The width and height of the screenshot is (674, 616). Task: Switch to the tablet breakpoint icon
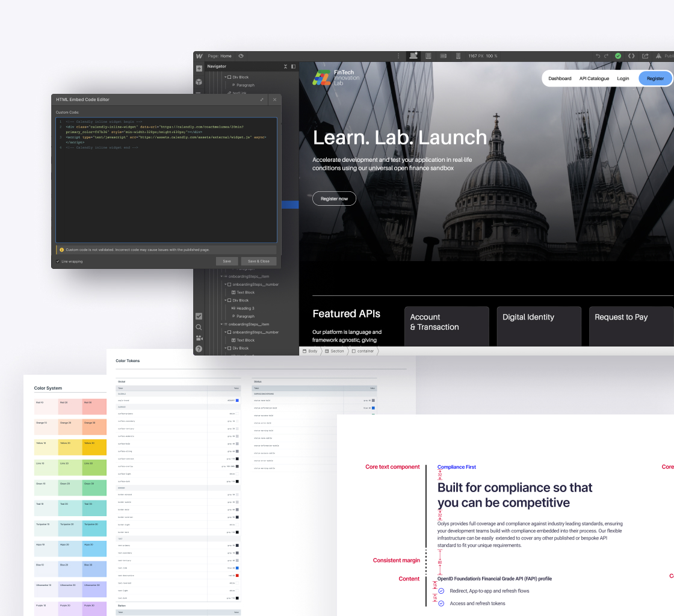[x=428, y=56]
